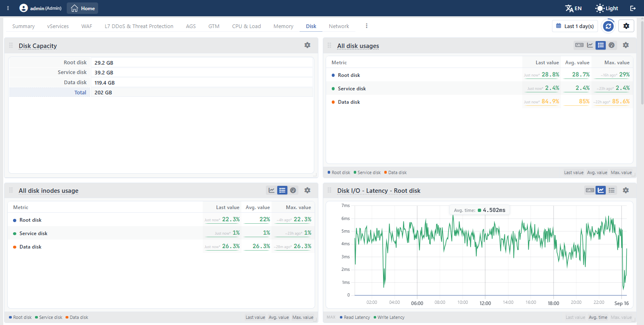Click the admin user avatar icon

(x=24, y=8)
